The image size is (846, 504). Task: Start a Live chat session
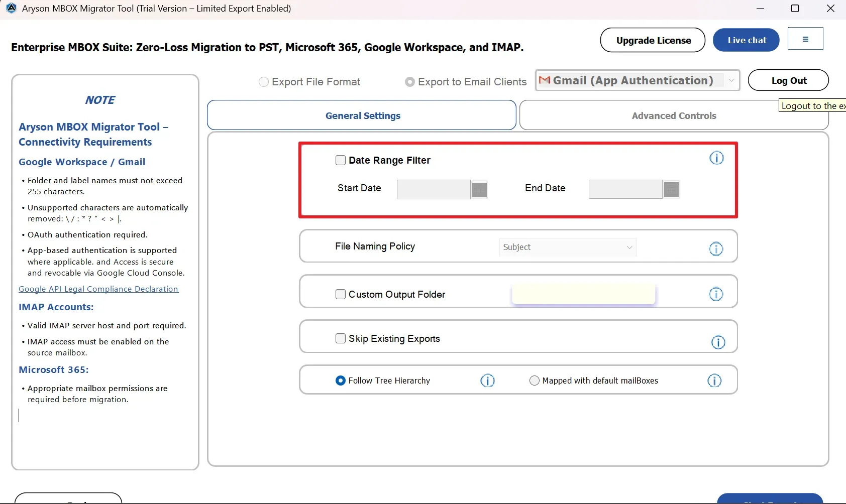pyautogui.click(x=747, y=40)
